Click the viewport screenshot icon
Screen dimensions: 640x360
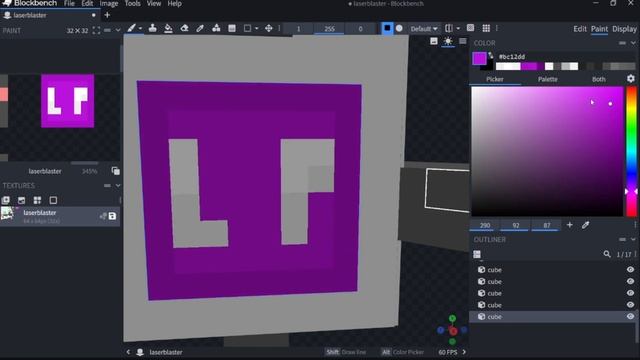(433, 41)
